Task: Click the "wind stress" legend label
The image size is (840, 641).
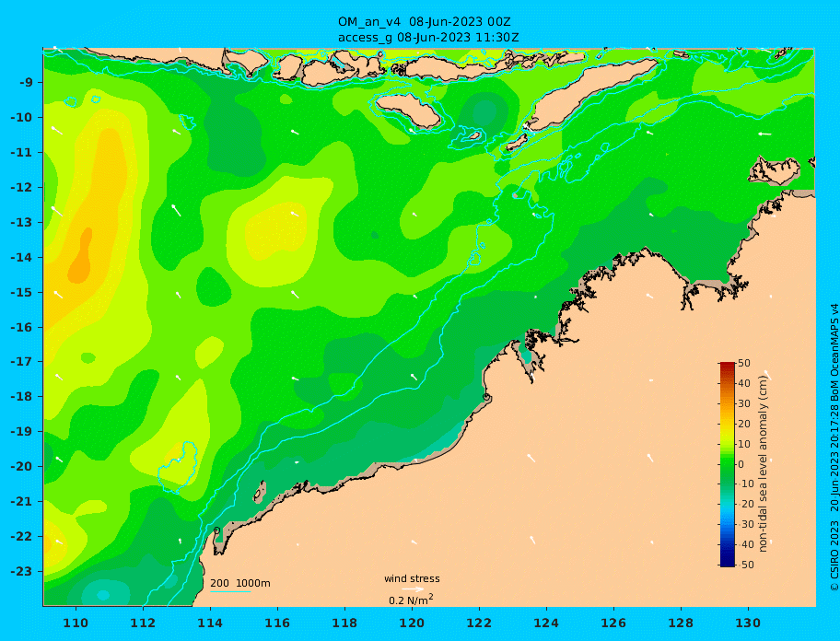Action: tap(412, 578)
